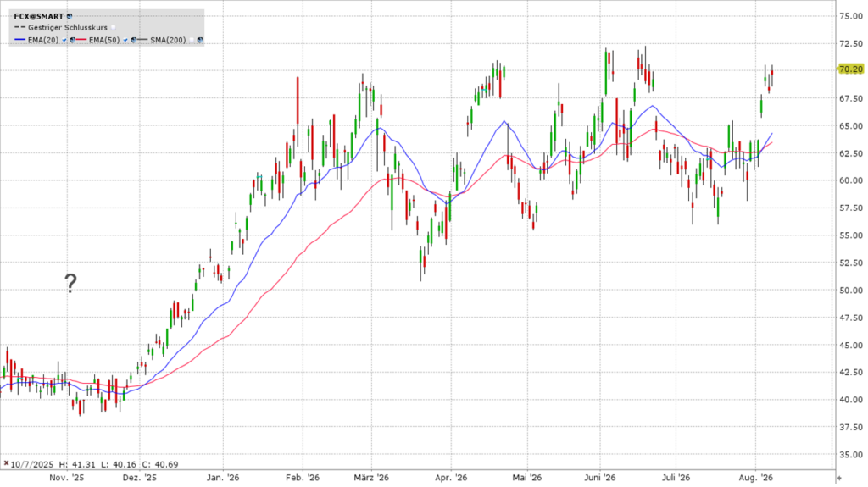This screenshot has width=868, height=487.
Task: Click the Nov. '25 time axis label
Action: coord(66,478)
